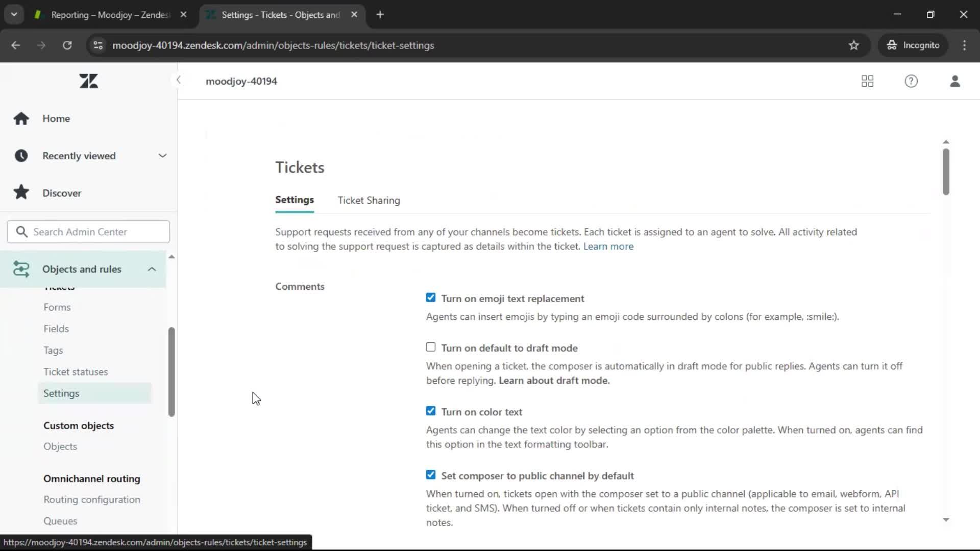The height and width of the screenshot is (551, 980).
Task: Switch to the Ticket Sharing tab
Action: 369,201
